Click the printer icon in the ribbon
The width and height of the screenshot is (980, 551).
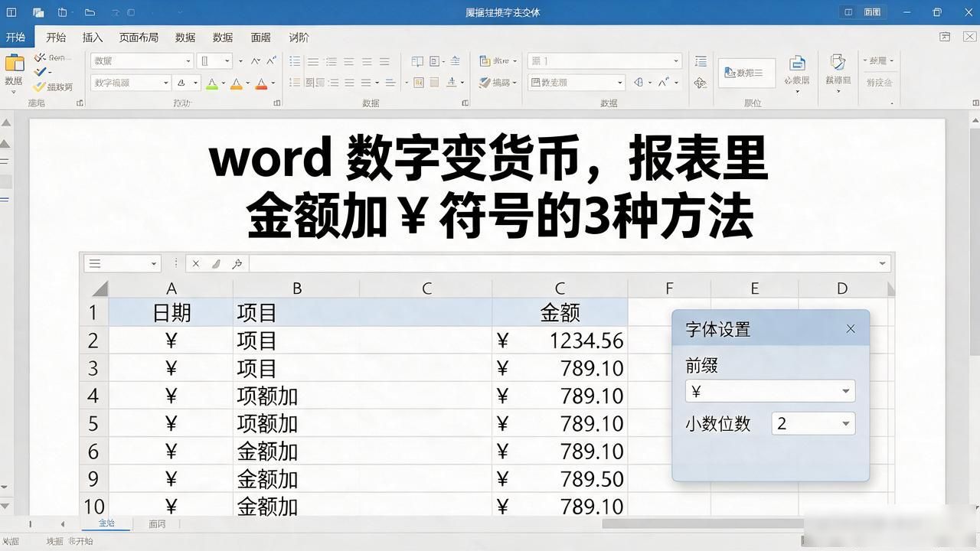click(797, 64)
